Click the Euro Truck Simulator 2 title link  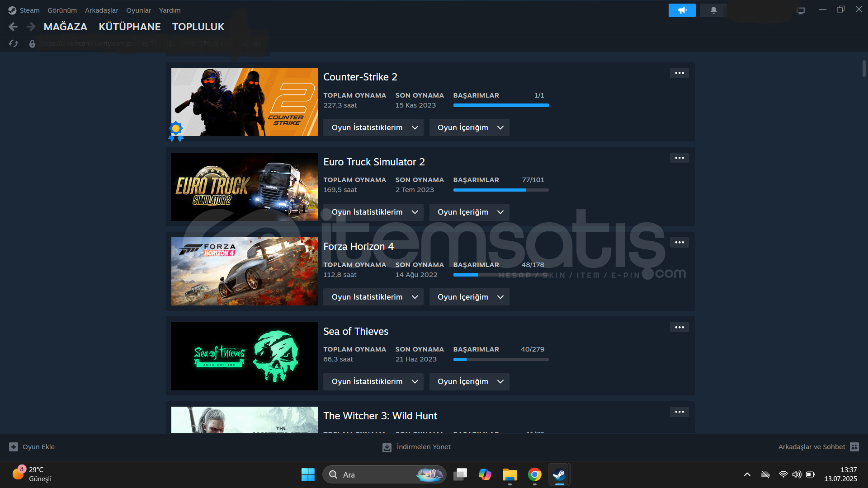pyautogui.click(x=374, y=162)
